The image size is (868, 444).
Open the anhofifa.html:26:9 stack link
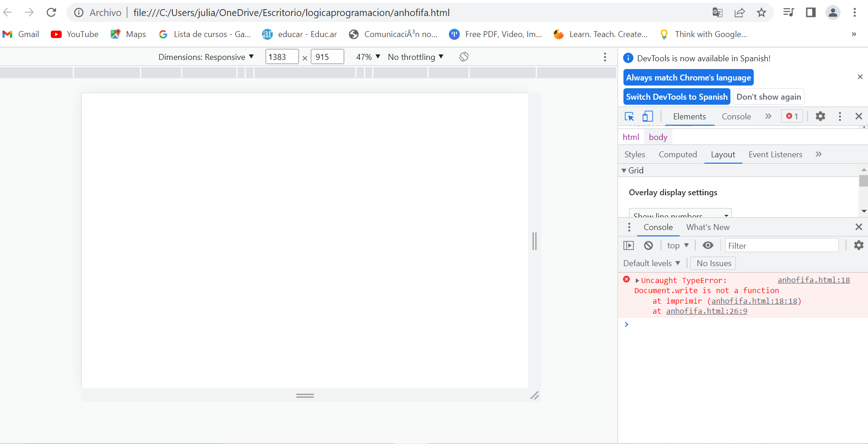[707, 311]
